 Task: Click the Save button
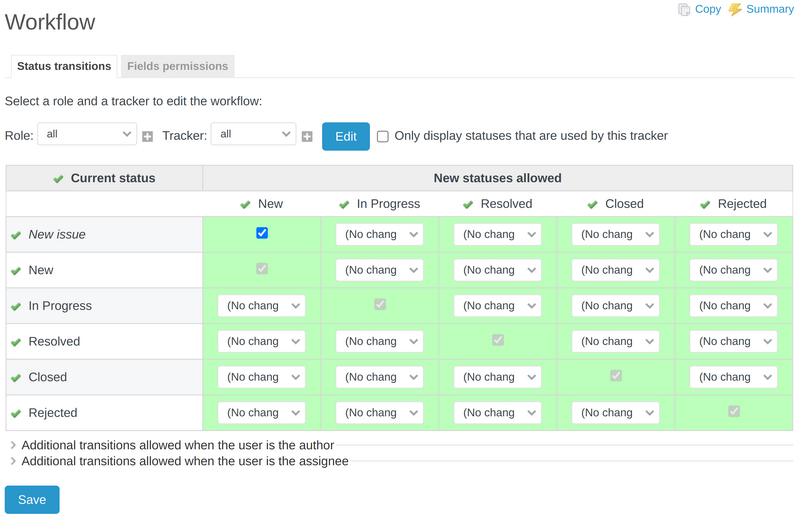[x=32, y=499]
